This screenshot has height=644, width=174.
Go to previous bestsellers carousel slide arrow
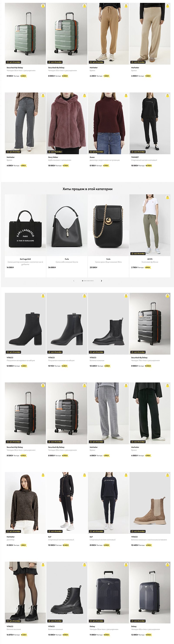pos(74,281)
